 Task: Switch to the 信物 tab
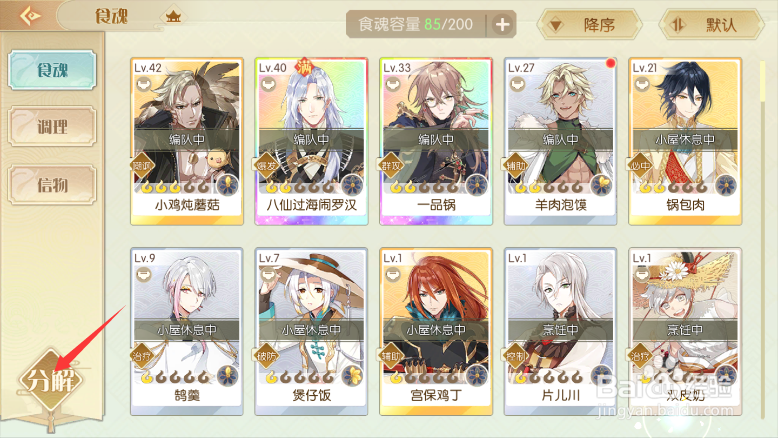(52, 185)
